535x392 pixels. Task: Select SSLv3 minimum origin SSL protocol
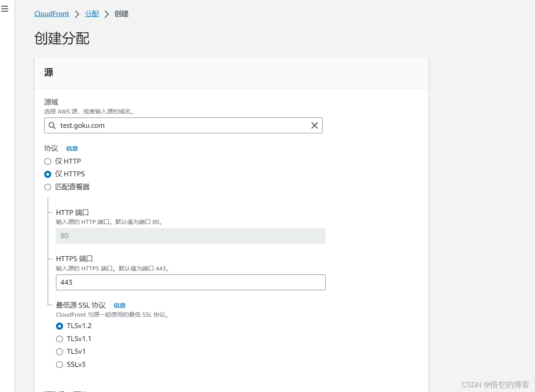[x=60, y=364]
